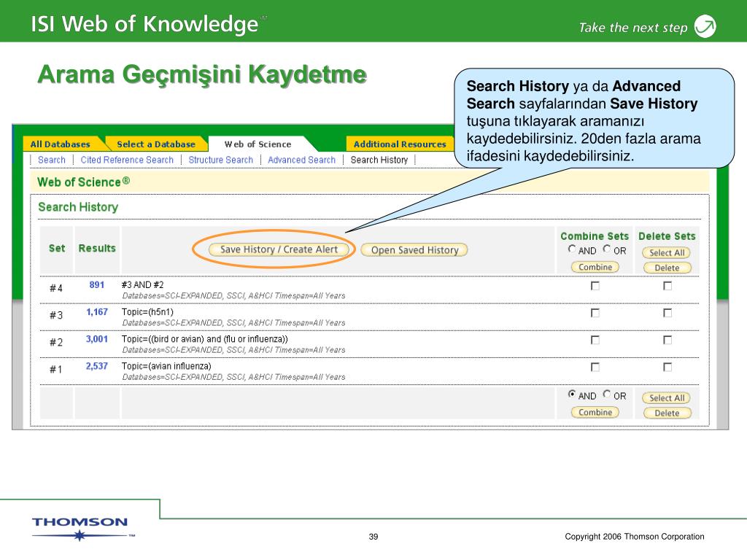Image resolution: width=747 pixels, height=560 pixels.
Task: Check the Combine Sets box for set #2
Action: pyautogui.click(x=595, y=340)
